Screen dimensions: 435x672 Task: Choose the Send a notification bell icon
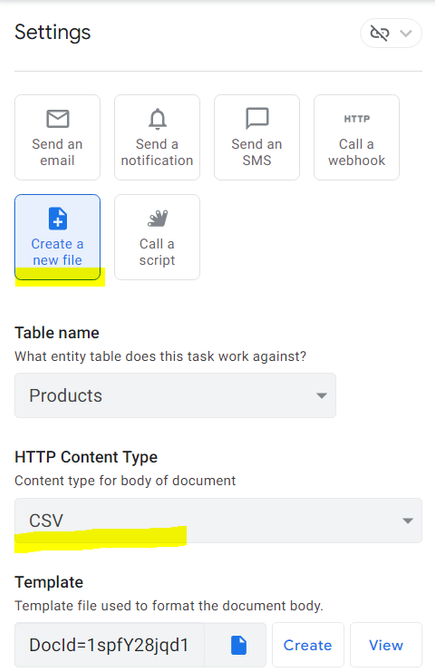pos(157,119)
